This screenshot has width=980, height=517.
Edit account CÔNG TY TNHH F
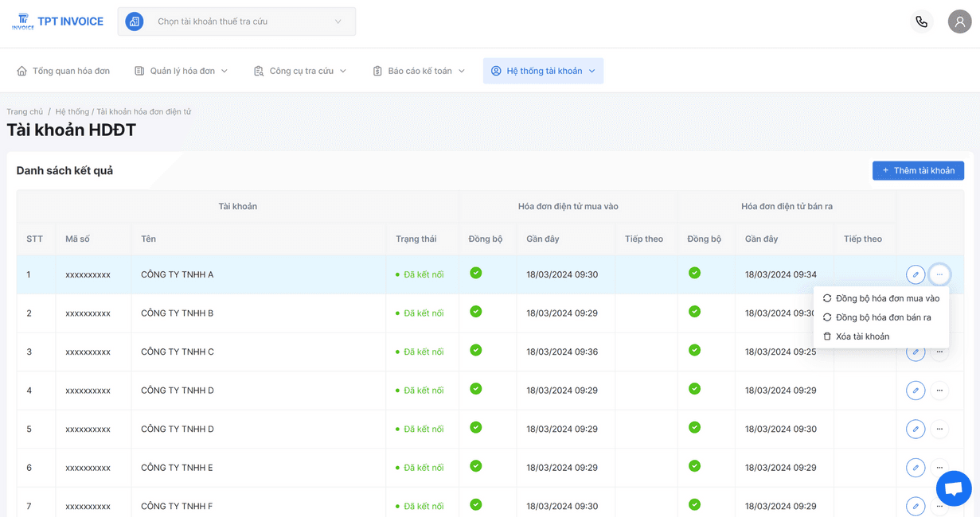click(916, 506)
